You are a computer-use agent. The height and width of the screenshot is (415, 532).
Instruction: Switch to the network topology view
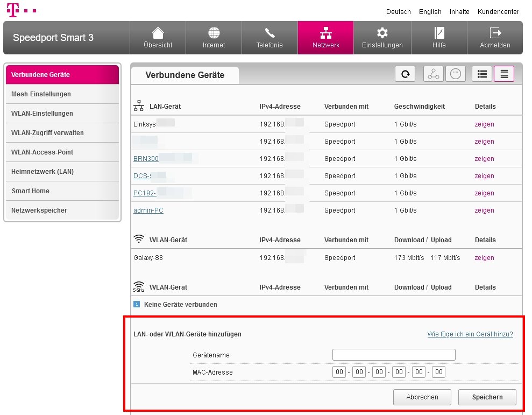pyautogui.click(x=434, y=74)
